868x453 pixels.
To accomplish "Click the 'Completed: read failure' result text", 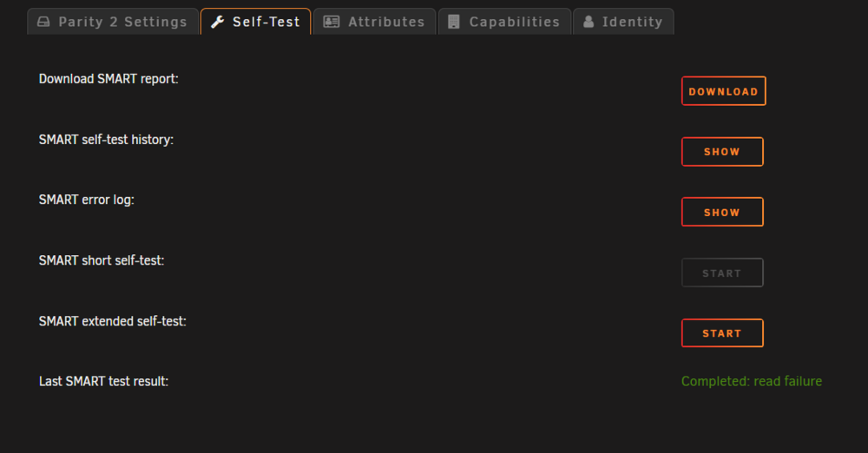I will (x=751, y=382).
